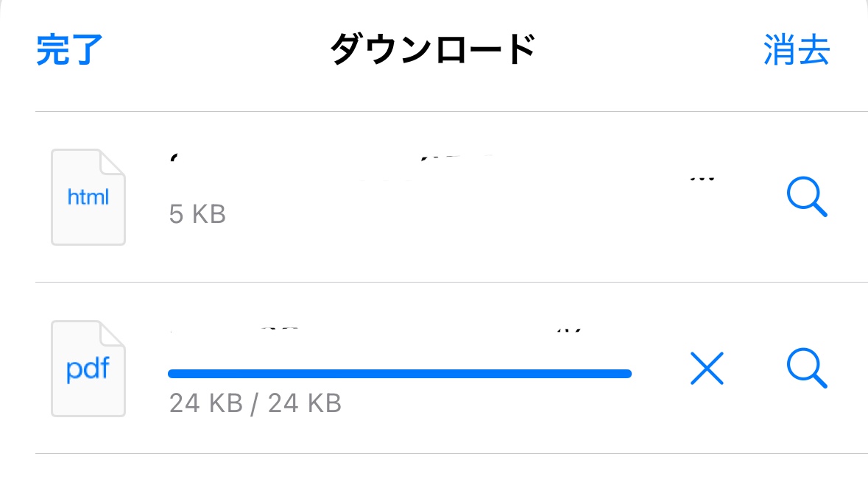Tap 消去 to clear the downloads
The image size is (868, 479).
797,50
